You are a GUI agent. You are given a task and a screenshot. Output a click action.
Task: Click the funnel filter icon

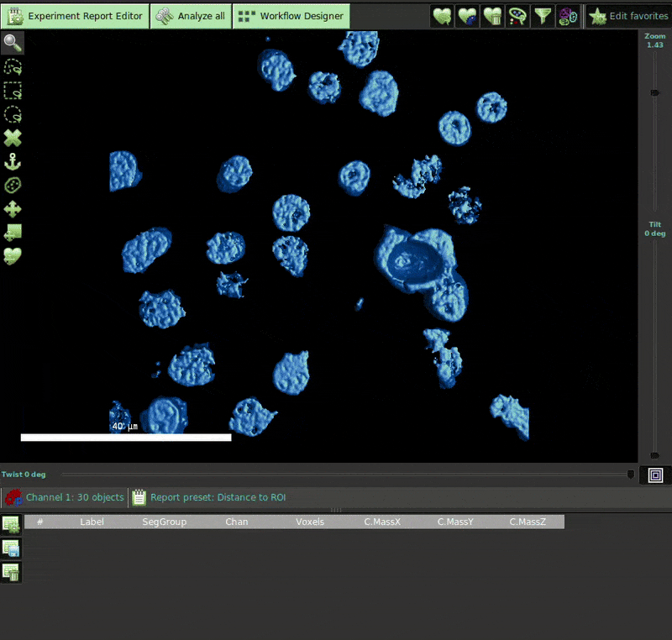(543, 16)
